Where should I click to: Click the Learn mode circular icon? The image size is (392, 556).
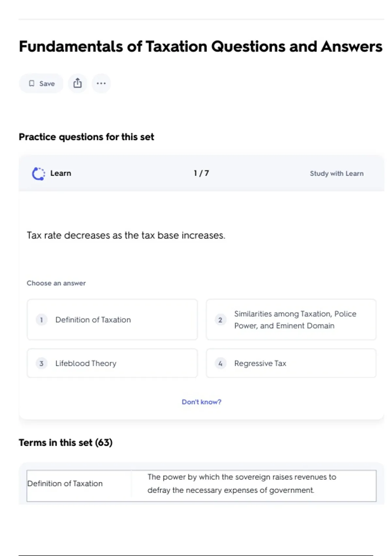coord(38,174)
